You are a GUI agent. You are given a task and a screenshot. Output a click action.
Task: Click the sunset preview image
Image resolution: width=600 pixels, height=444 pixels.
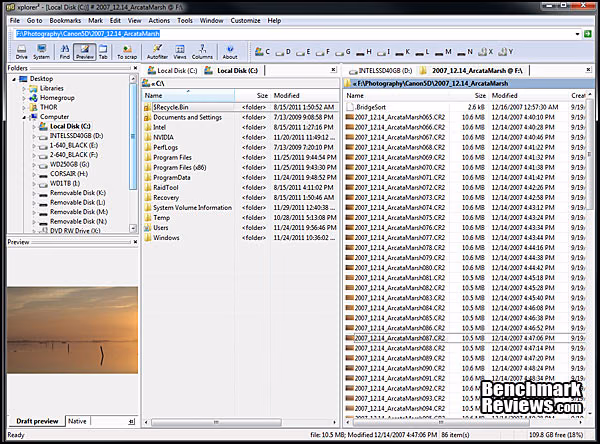click(x=72, y=330)
